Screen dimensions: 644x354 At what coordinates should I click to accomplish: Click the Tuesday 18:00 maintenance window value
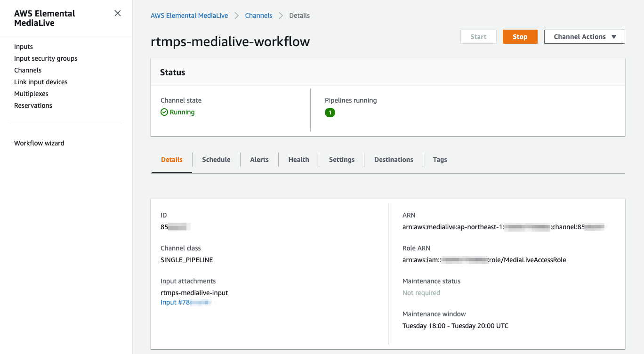tap(455, 326)
